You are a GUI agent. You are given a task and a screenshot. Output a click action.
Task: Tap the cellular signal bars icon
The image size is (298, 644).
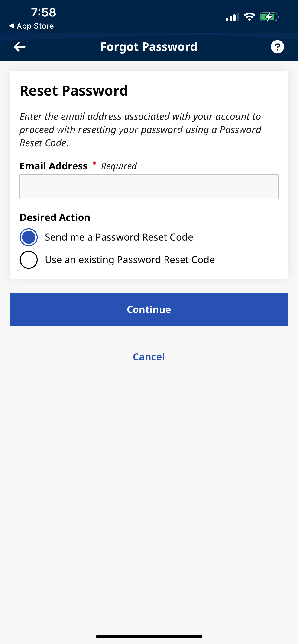point(232,17)
